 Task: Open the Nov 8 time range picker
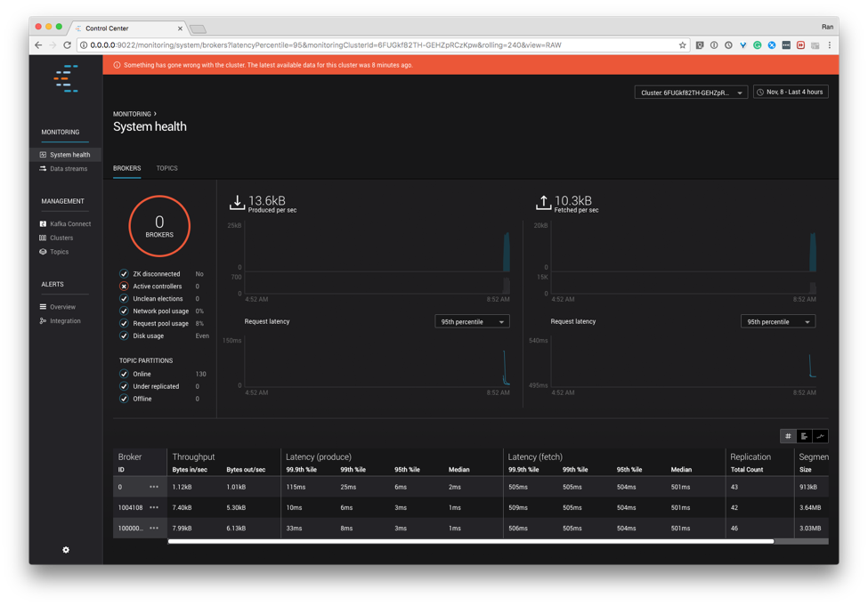click(791, 92)
